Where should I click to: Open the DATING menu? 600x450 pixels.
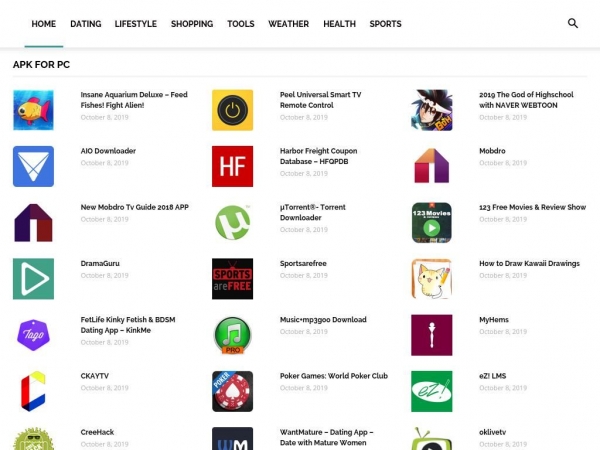click(x=86, y=24)
